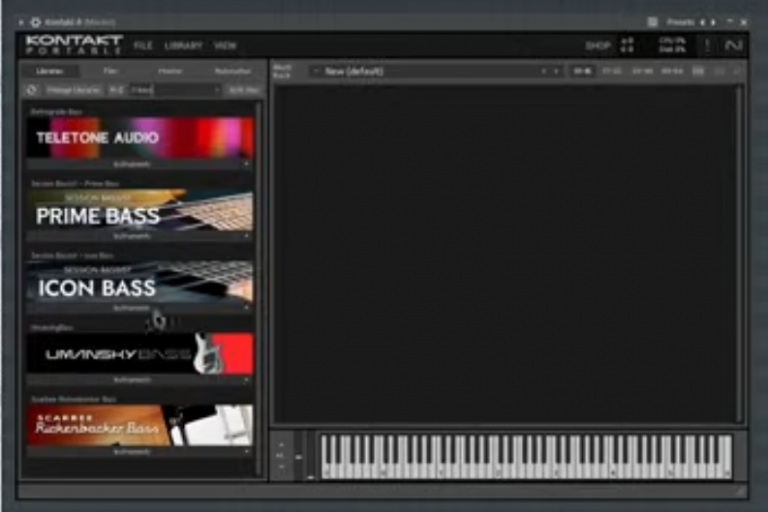Click the Native Instruments logo icon
This screenshot has height=512, width=768.
click(x=733, y=45)
